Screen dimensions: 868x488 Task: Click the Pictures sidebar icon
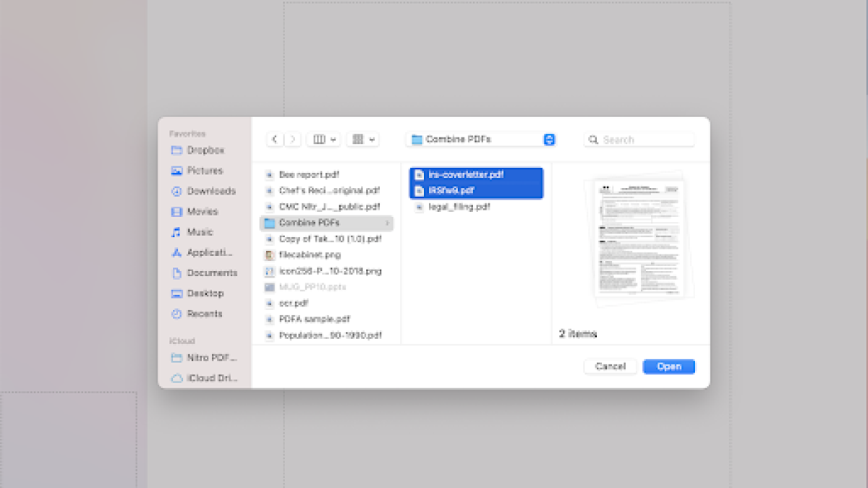(176, 171)
